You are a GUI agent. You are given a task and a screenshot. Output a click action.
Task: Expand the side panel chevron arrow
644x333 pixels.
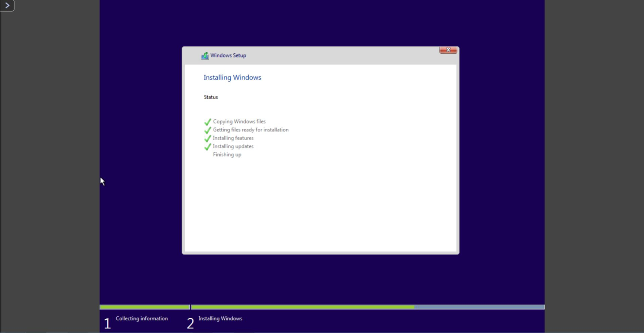[7, 6]
